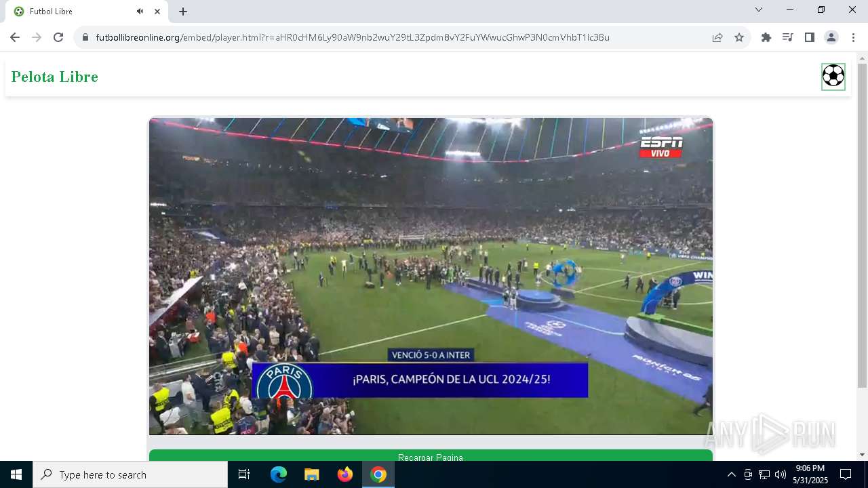Open the network tray icon
This screenshot has width=868, height=488.
764,474
